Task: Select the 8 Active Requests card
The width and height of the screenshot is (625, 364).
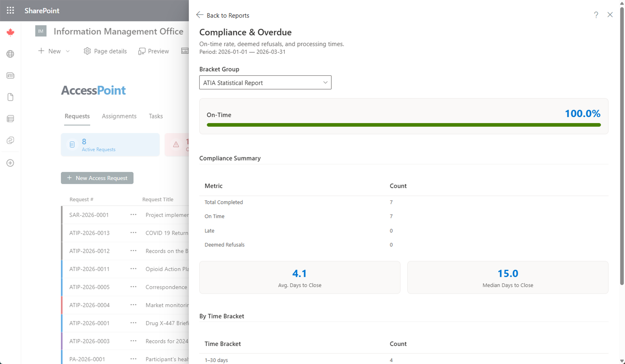Action: (x=110, y=145)
